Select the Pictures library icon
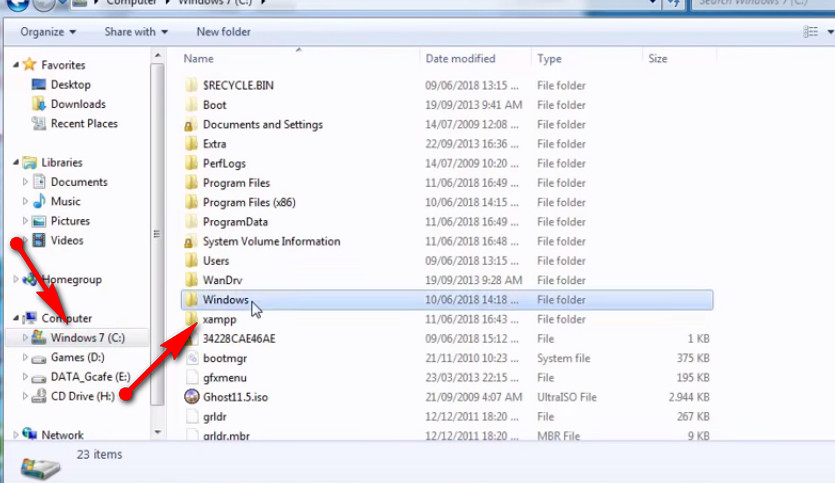 coord(39,221)
